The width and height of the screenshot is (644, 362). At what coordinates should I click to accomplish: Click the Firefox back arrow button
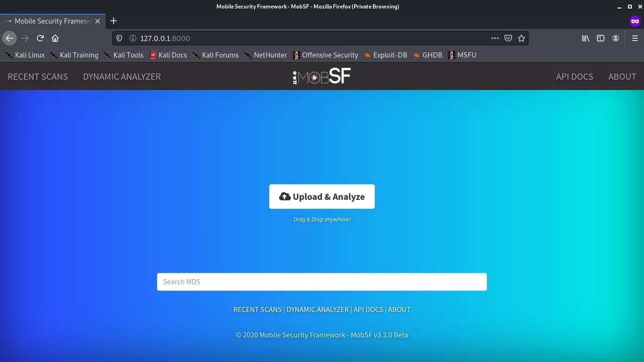tap(9, 38)
